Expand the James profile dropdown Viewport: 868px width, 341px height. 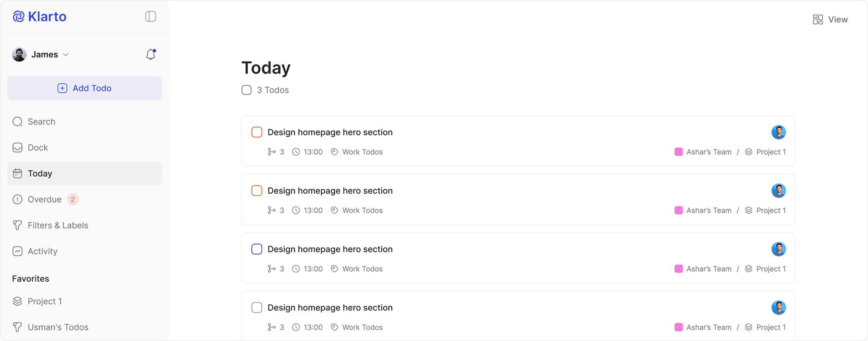point(66,54)
